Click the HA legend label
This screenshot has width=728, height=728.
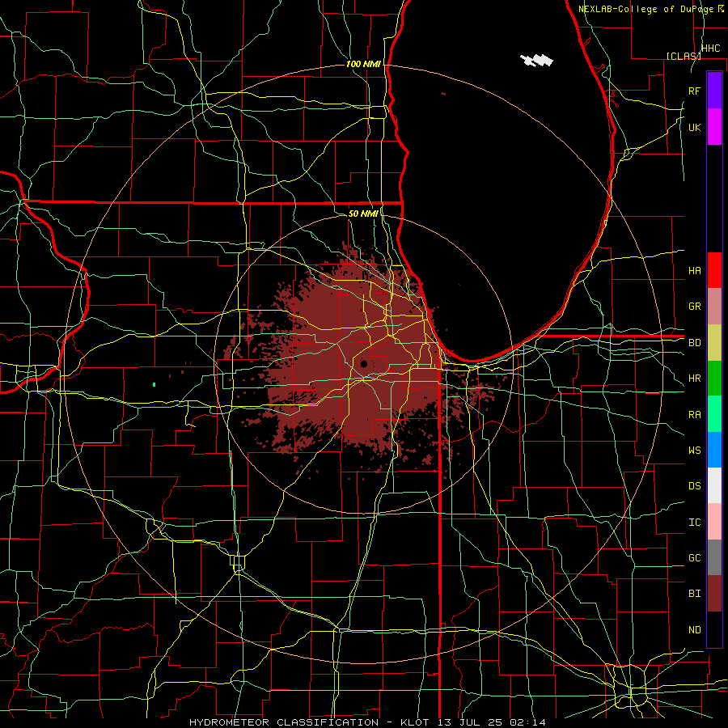(694, 270)
